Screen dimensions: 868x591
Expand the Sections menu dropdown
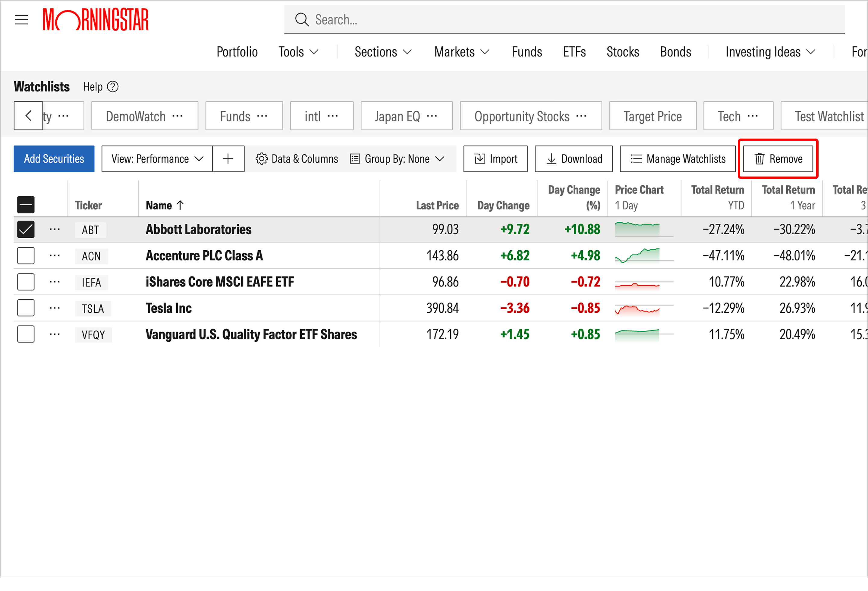click(x=383, y=52)
